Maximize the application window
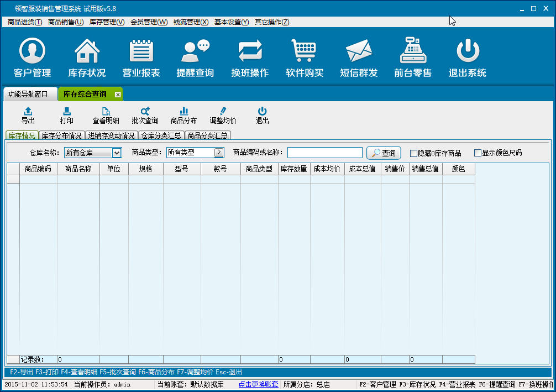The height and width of the screenshot is (392, 556). pyautogui.click(x=533, y=9)
